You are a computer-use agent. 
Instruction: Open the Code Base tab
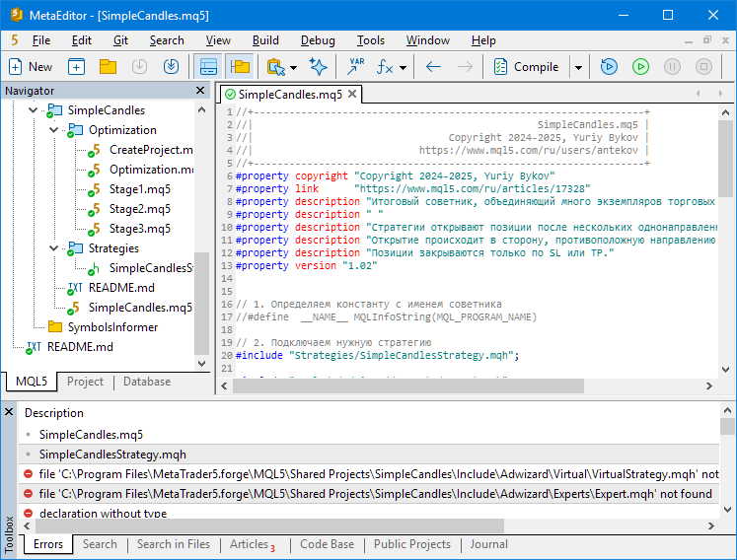coord(328,544)
